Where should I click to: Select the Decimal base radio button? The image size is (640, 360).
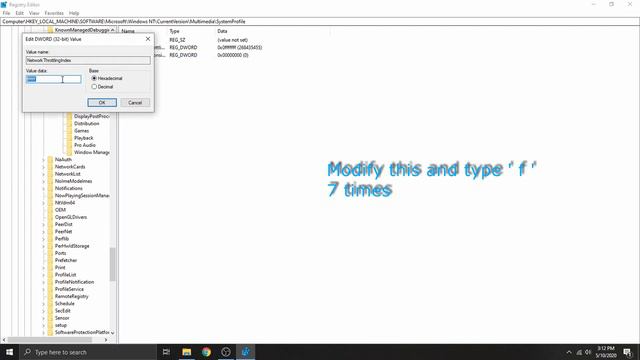click(94, 87)
